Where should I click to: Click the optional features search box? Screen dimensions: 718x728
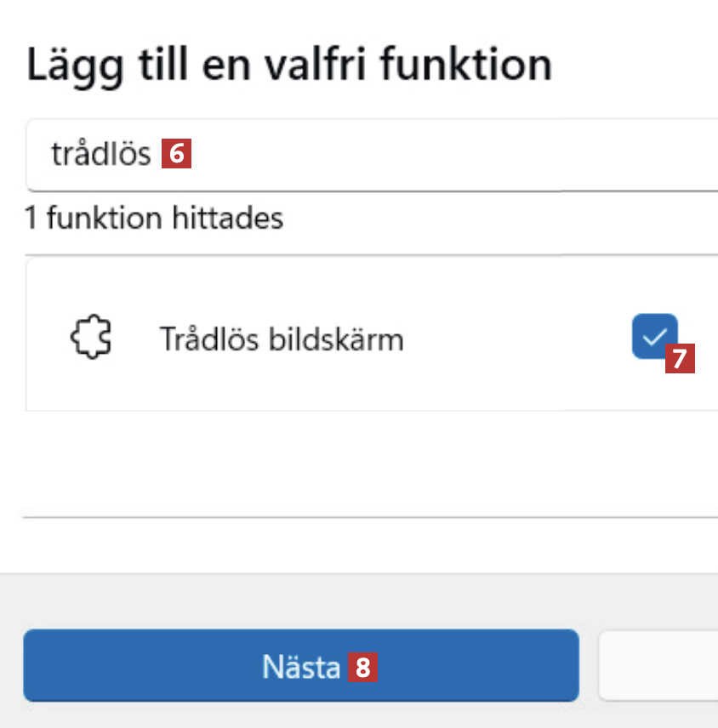coord(425,154)
